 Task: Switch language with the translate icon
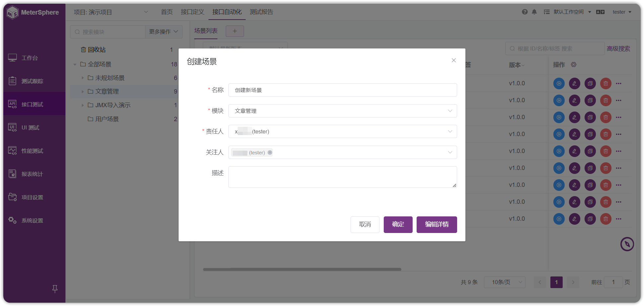pos(600,12)
